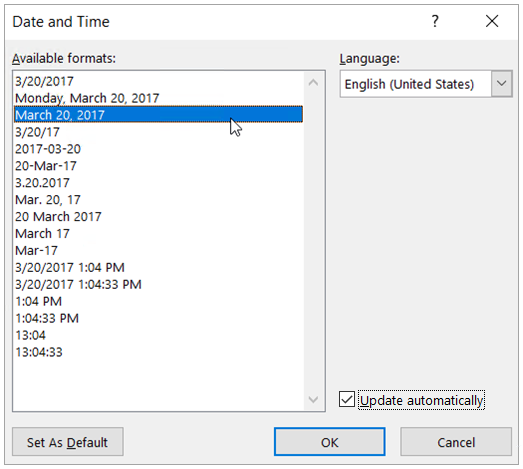The height and width of the screenshot is (469, 523).
Task: Select the highlighted March 20, 2017 format
Action: coord(159,115)
